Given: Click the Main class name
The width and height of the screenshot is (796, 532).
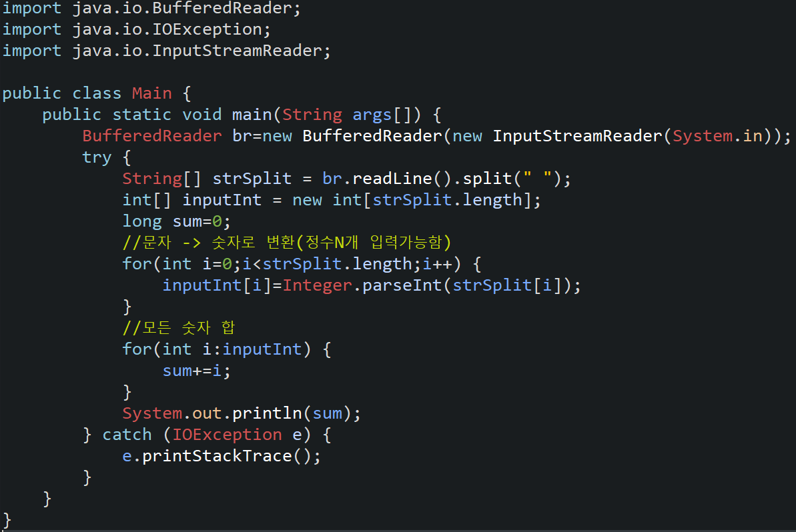Looking at the screenshot, I should [151, 94].
